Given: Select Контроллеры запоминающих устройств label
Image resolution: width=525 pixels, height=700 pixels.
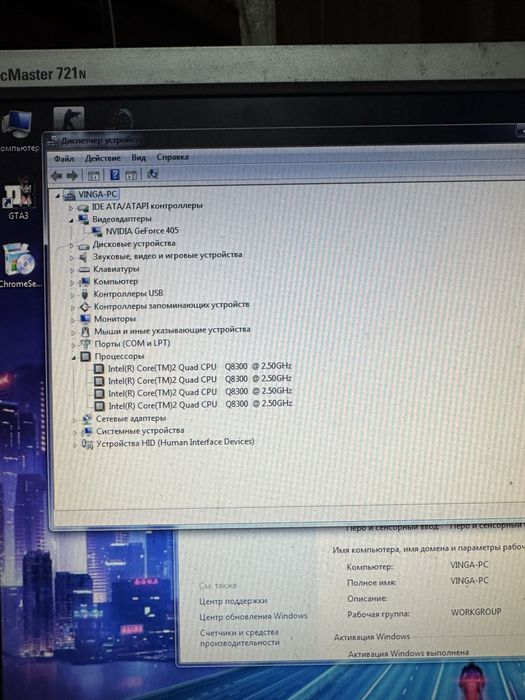Looking at the screenshot, I should 171,306.
